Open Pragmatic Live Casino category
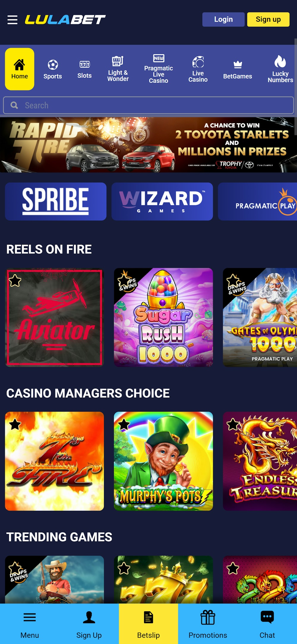The height and width of the screenshot is (644, 297). [x=159, y=69]
